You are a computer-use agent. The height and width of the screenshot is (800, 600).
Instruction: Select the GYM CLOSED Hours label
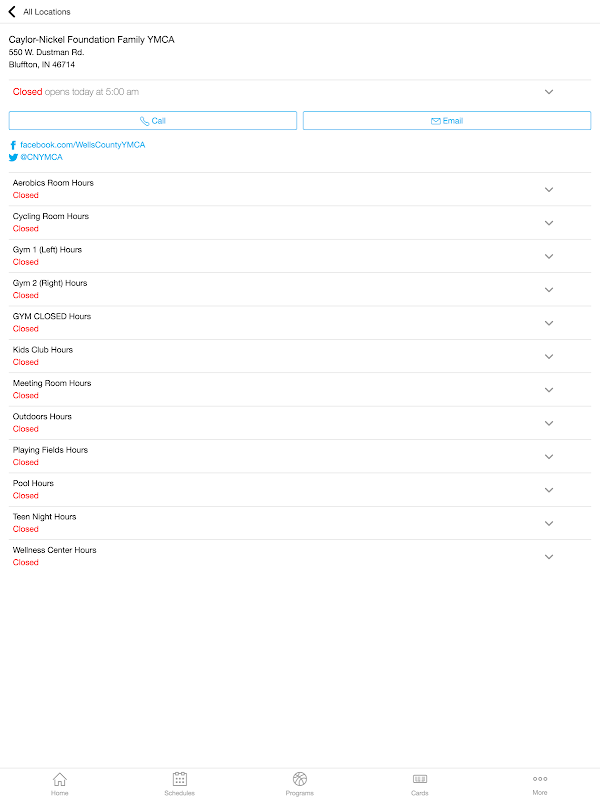[52, 316]
